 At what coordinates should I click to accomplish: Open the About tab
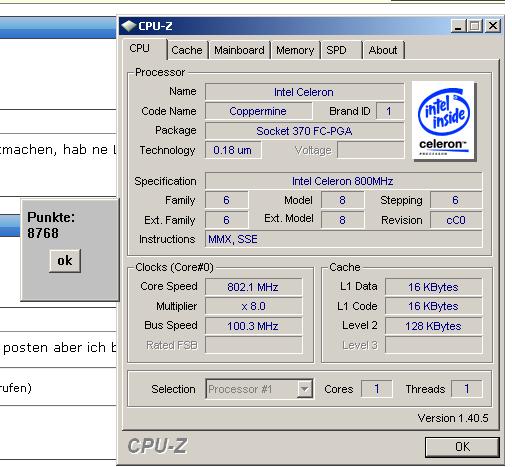pyautogui.click(x=383, y=50)
